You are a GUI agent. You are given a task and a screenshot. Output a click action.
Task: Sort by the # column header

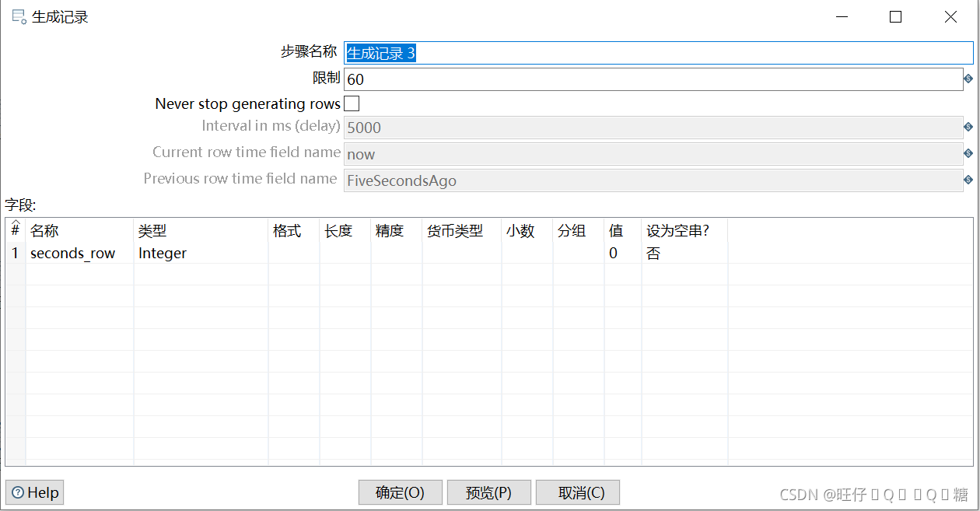(x=16, y=230)
